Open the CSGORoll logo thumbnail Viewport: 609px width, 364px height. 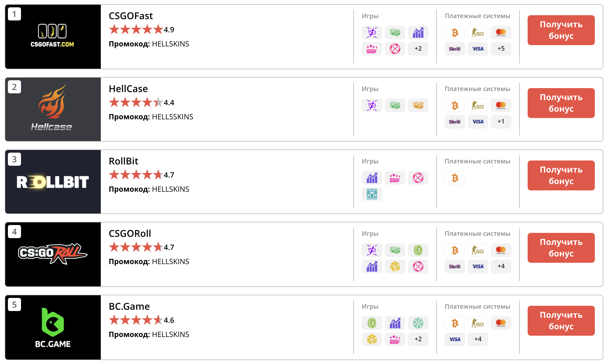click(53, 254)
